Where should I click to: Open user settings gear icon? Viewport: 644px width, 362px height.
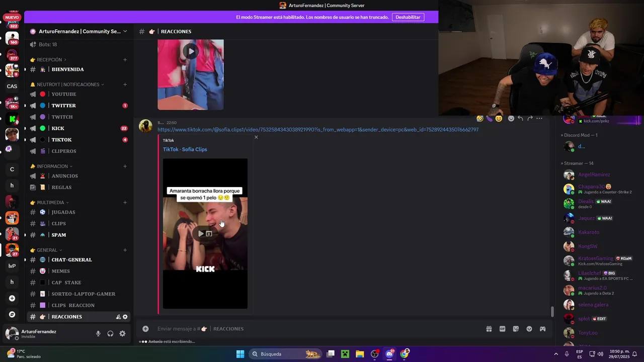(x=122, y=333)
